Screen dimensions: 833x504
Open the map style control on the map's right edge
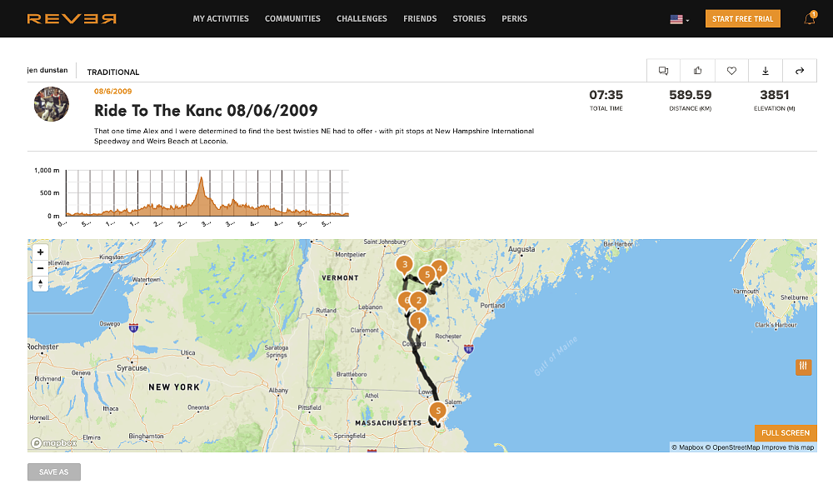pos(803,367)
